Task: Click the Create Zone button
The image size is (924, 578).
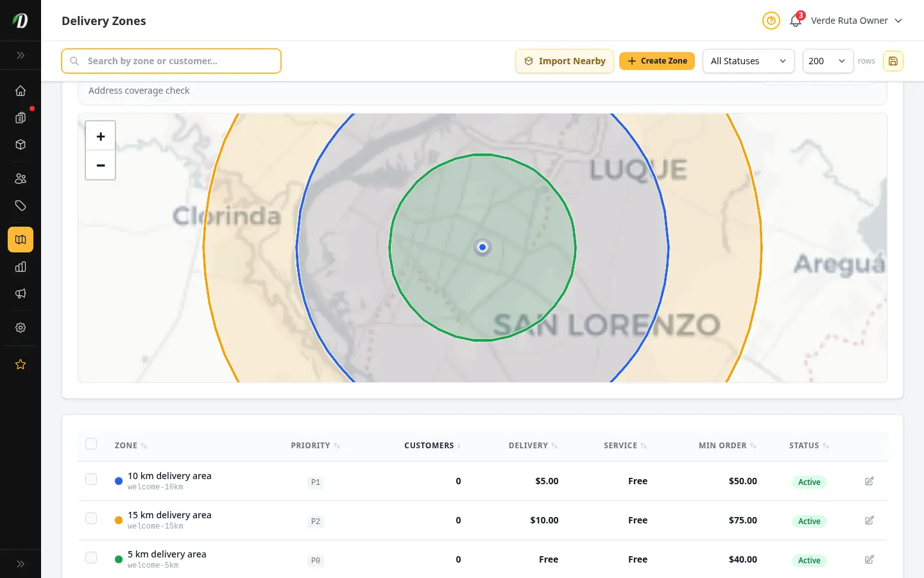Action: point(657,61)
